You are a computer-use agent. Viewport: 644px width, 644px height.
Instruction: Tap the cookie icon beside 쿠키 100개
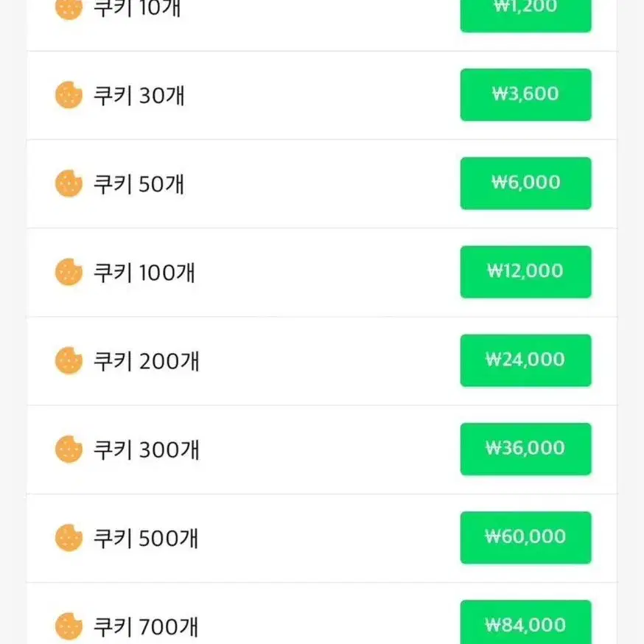[x=69, y=272]
